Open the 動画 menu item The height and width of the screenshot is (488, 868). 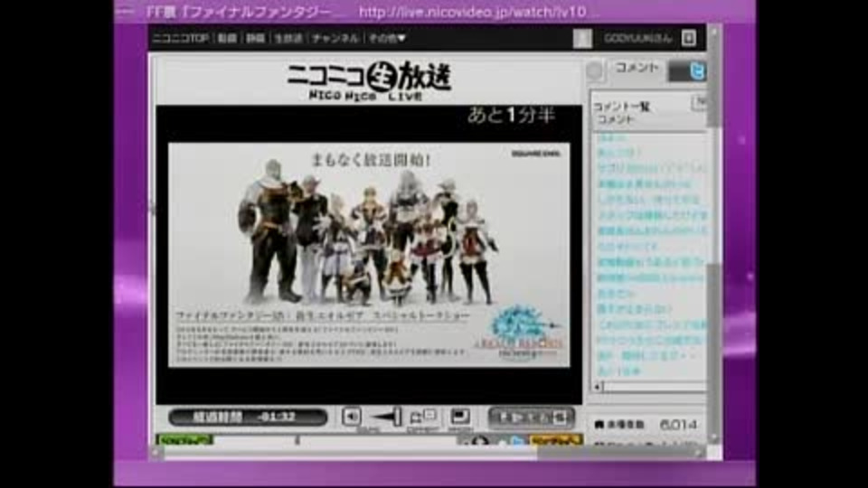click(227, 38)
